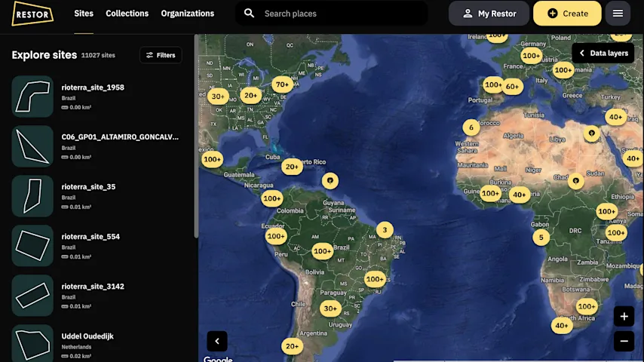Zoom in the map

(x=624, y=317)
